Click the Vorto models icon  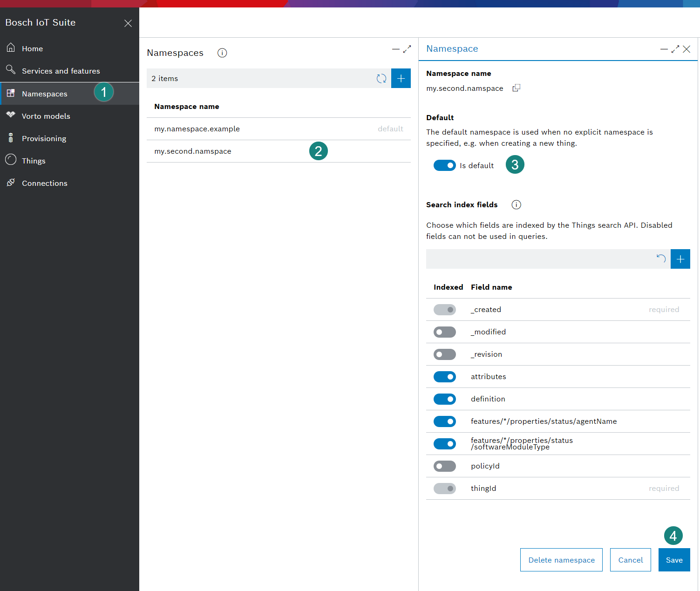click(x=11, y=115)
